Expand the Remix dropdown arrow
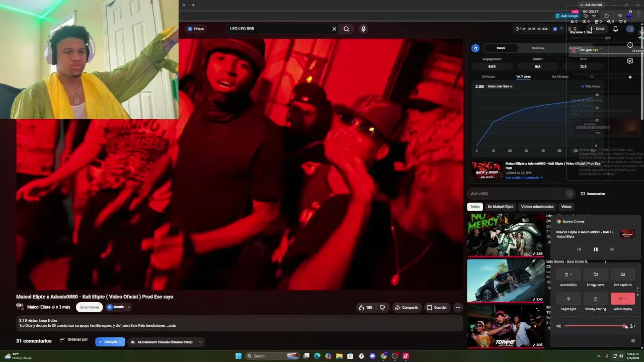644x362 pixels. pos(129,307)
